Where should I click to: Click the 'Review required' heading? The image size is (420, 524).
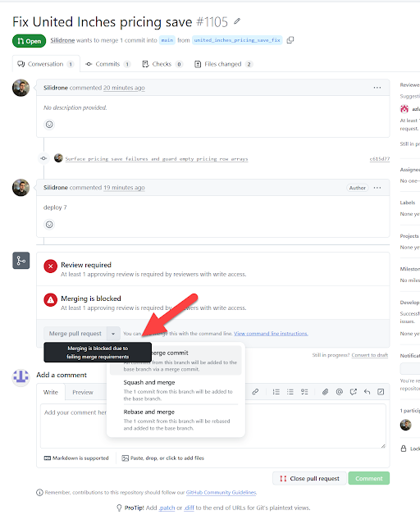(x=86, y=265)
